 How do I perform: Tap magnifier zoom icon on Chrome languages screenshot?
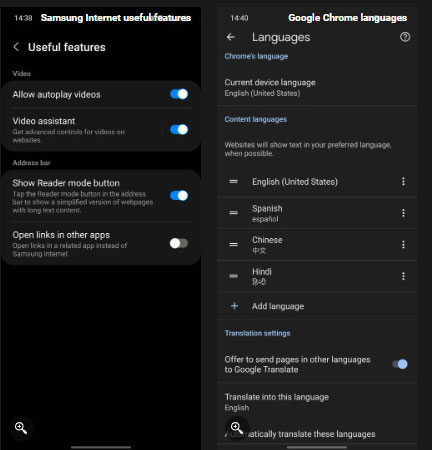(x=237, y=428)
